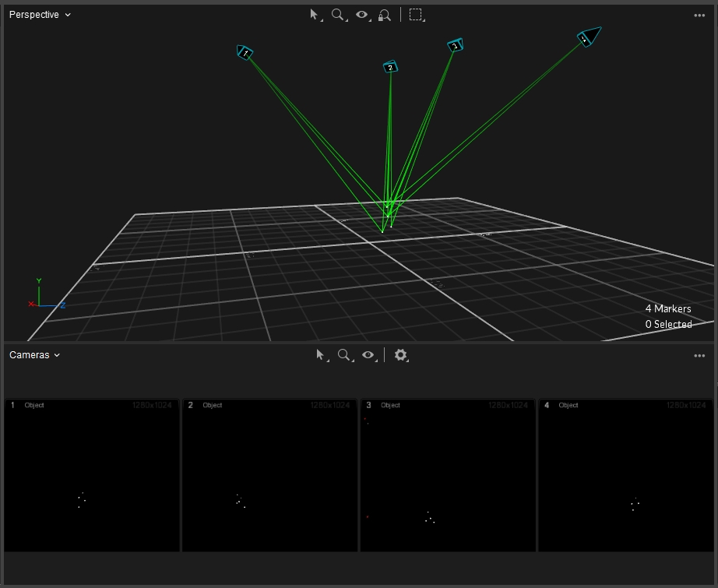Expand the Cameras view dropdown
This screenshot has height=588, width=718.
[34, 355]
